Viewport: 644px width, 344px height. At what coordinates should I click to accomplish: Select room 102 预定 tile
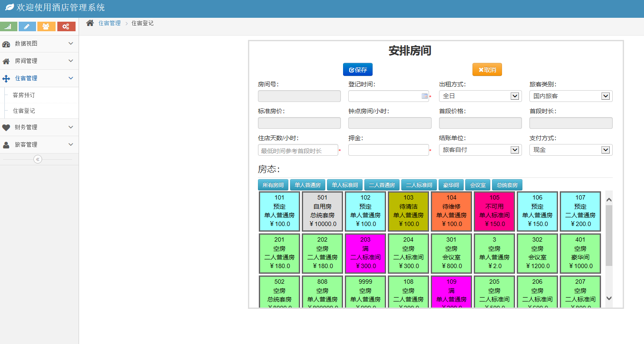[365, 211]
